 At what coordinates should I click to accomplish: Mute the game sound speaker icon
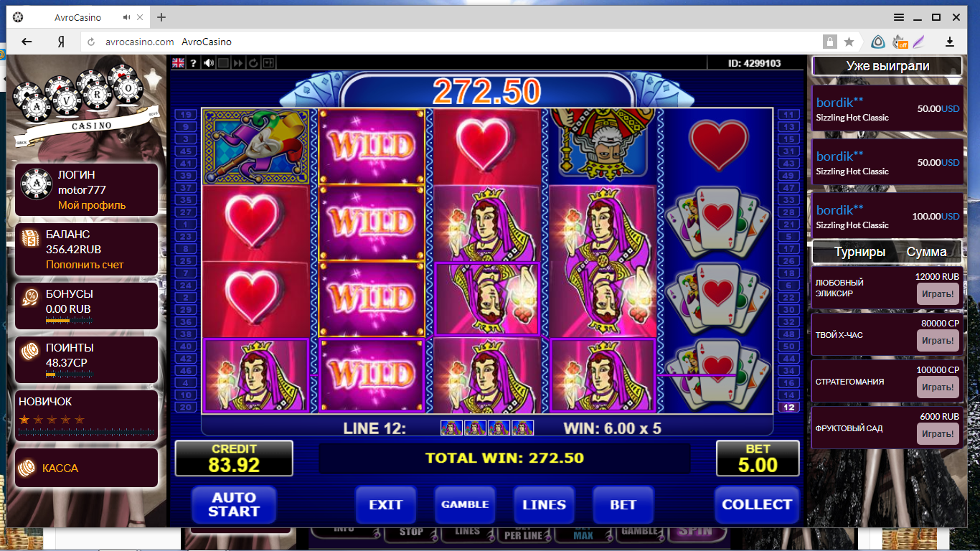pos(209,63)
